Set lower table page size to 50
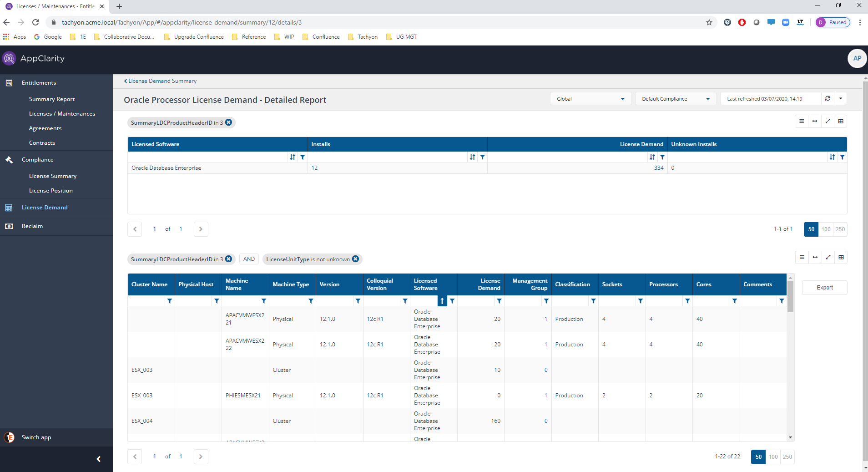The width and height of the screenshot is (868, 472). point(758,457)
